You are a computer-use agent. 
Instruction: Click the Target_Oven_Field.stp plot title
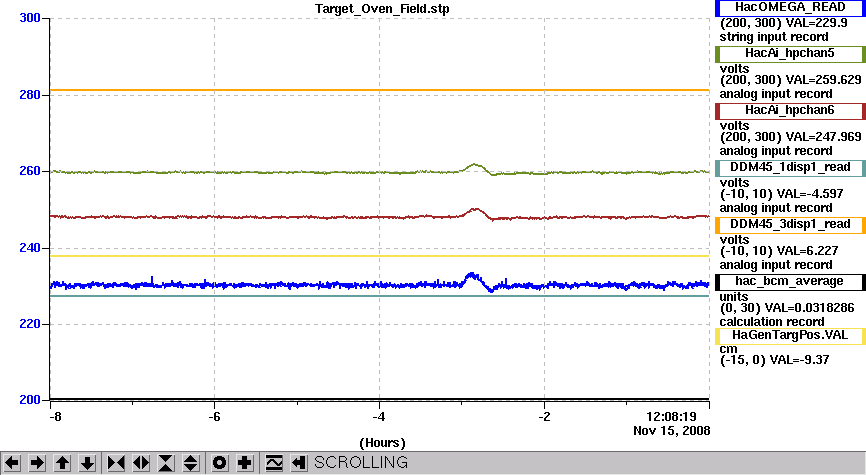click(382, 9)
